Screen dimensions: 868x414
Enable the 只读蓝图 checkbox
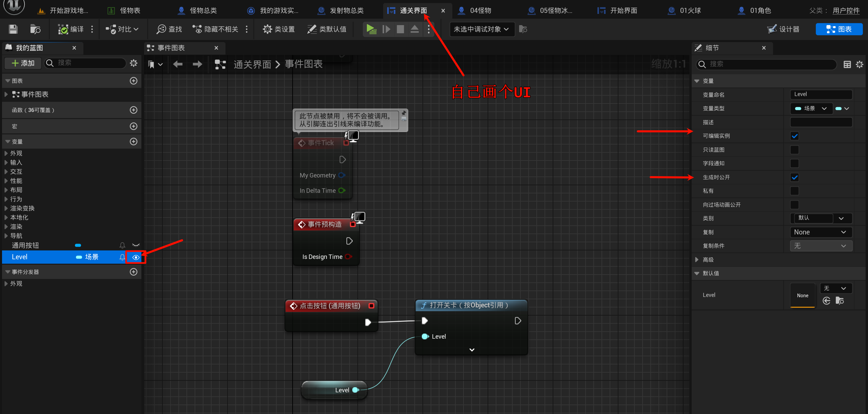coord(794,150)
